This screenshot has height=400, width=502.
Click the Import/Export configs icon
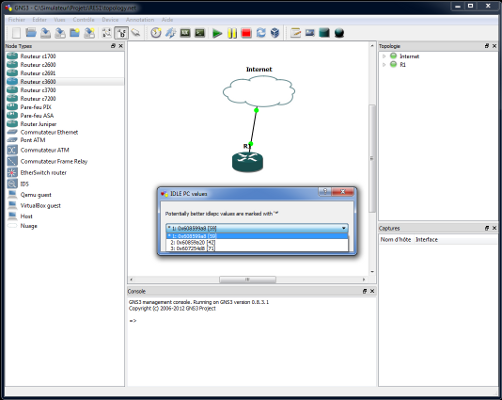[171, 33]
